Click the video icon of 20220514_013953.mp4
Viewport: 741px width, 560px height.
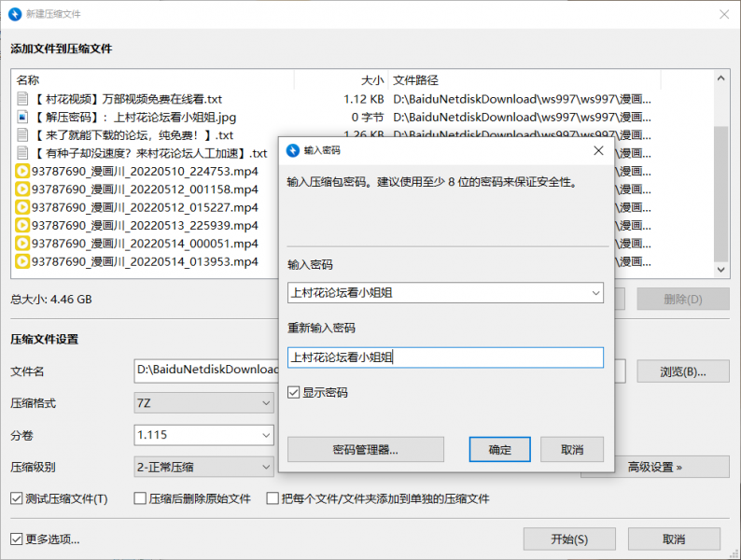[22, 262]
